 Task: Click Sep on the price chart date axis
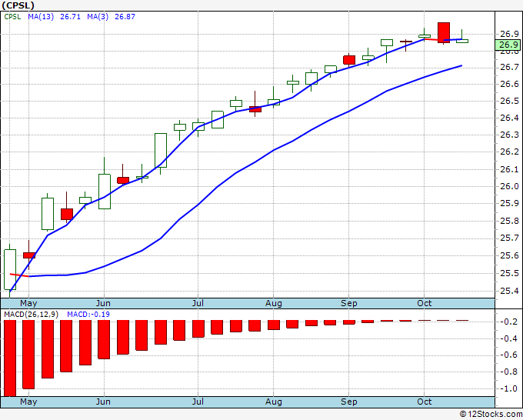click(349, 304)
